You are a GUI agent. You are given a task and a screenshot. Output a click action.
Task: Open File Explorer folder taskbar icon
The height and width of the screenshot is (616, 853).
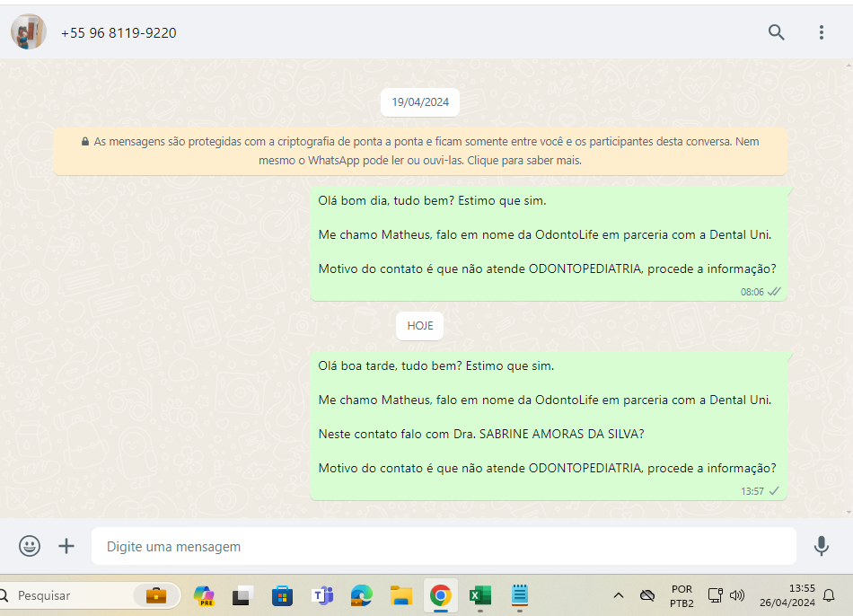point(401,596)
